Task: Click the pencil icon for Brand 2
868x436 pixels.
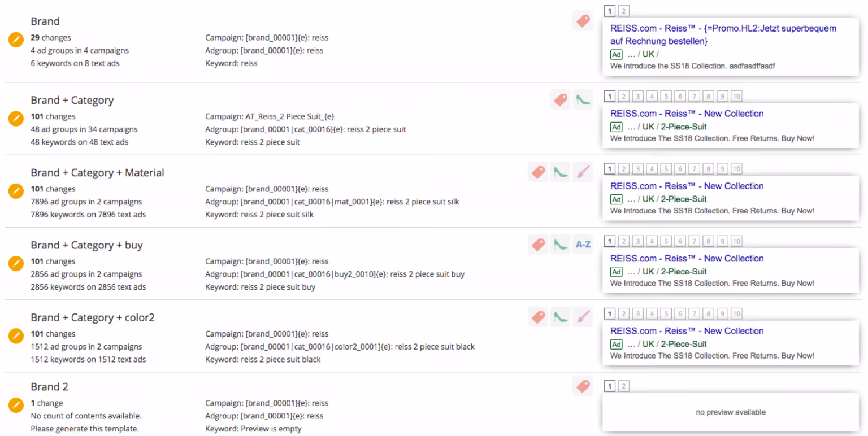Action: [16, 406]
